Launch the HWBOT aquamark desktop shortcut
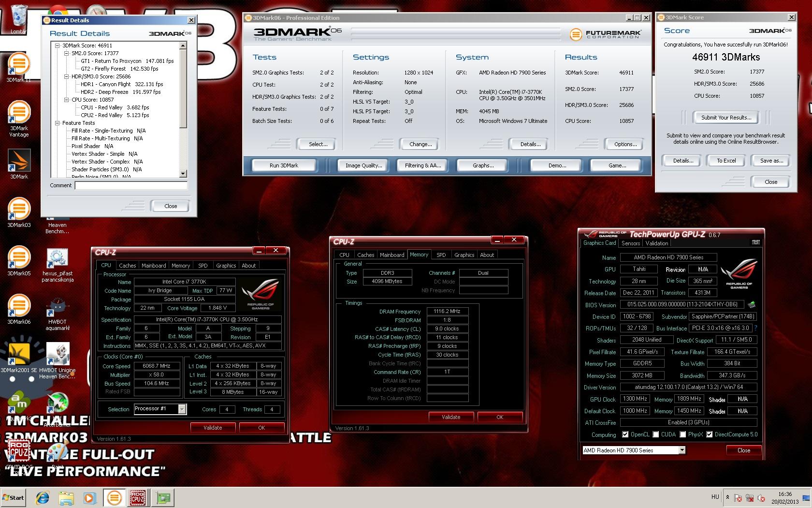Image resolution: width=812 pixels, height=508 pixels. 58,313
